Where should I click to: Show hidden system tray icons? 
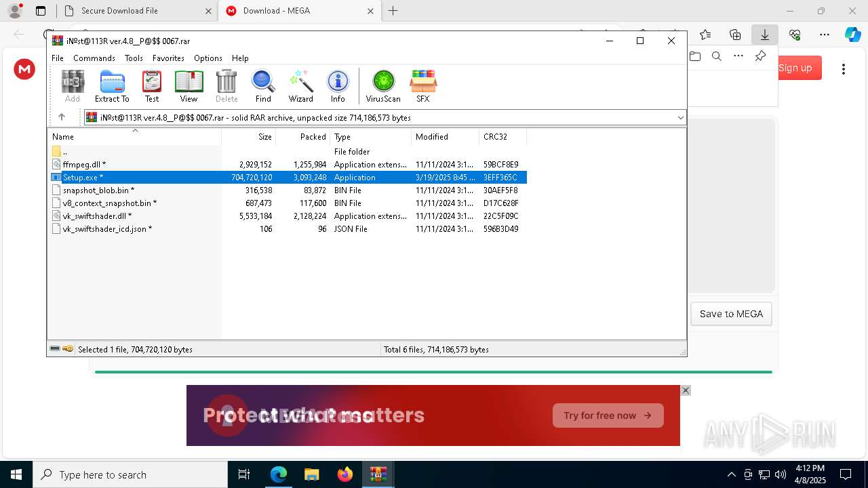pyautogui.click(x=731, y=474)
